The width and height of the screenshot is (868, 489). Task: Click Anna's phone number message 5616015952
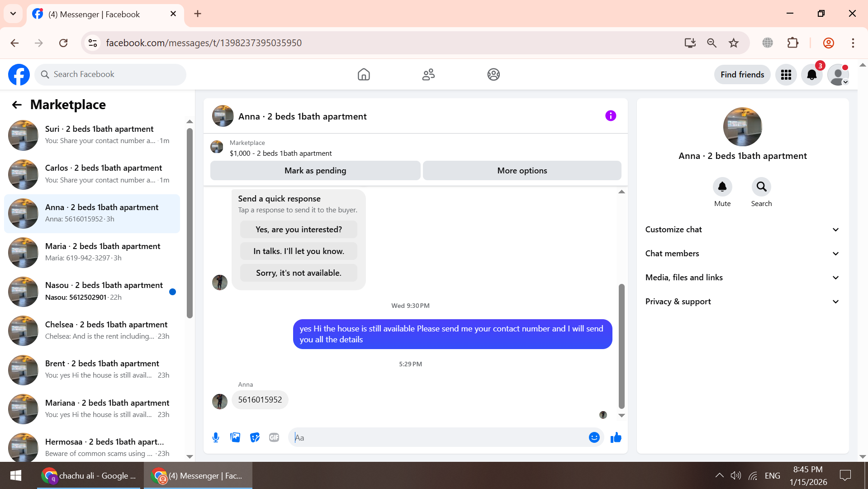[260, 400]
